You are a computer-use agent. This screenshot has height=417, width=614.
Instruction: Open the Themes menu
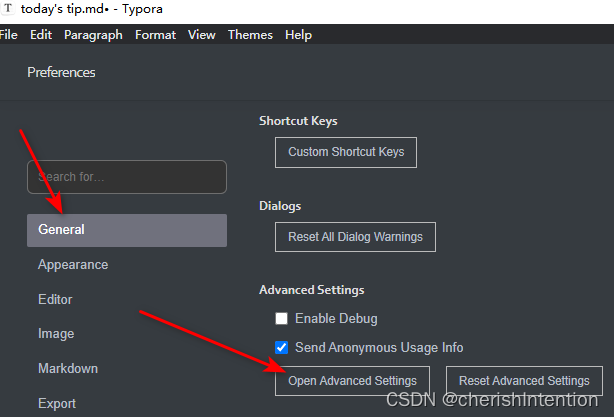(250, 35)
